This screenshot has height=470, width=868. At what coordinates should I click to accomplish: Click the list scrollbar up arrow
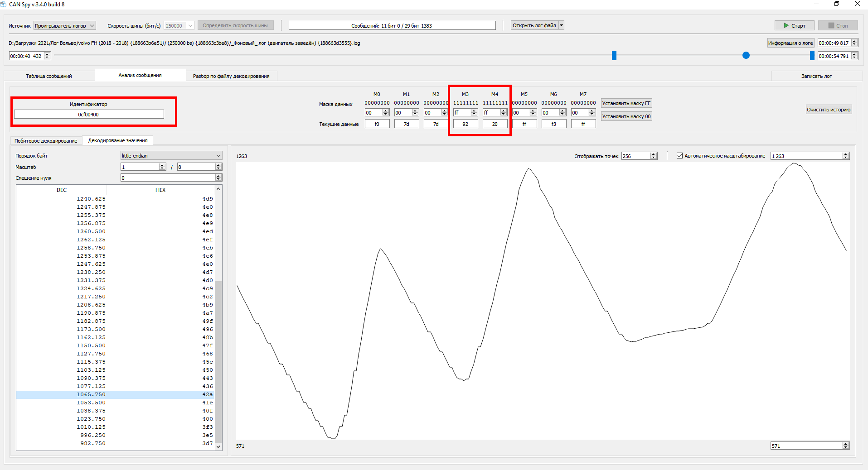tap(218, 189)
